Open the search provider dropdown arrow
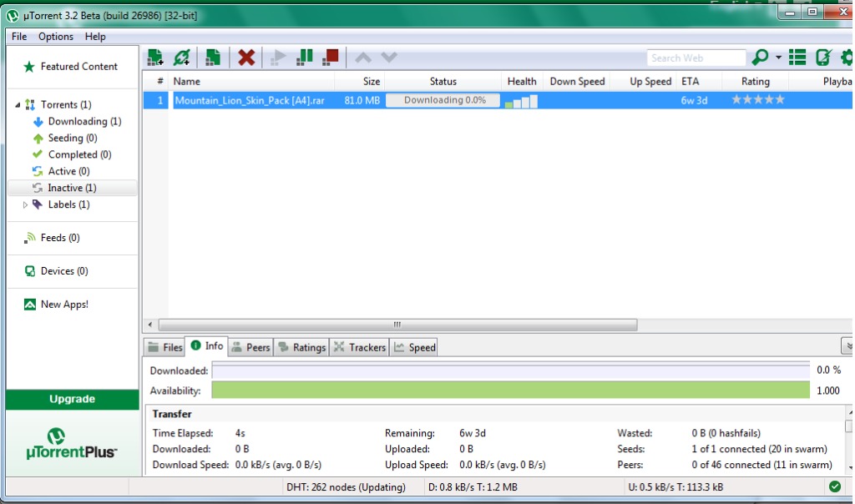 coord(778,58)
